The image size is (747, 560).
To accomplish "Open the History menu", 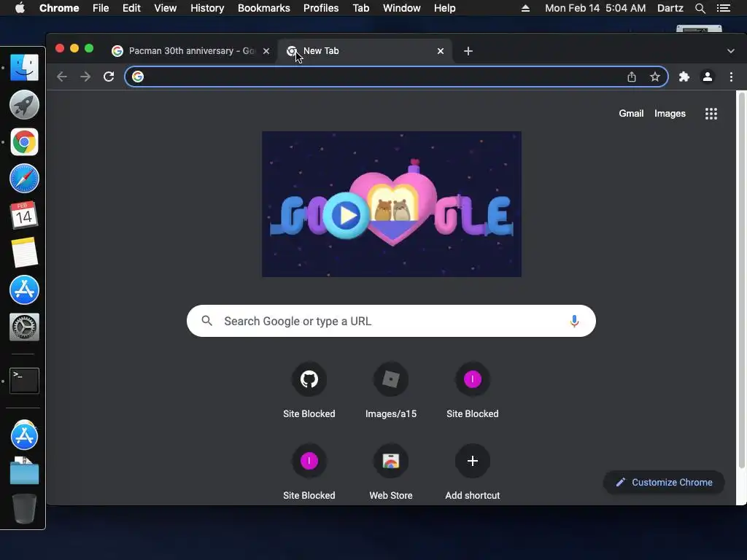I will coord(207,8).
